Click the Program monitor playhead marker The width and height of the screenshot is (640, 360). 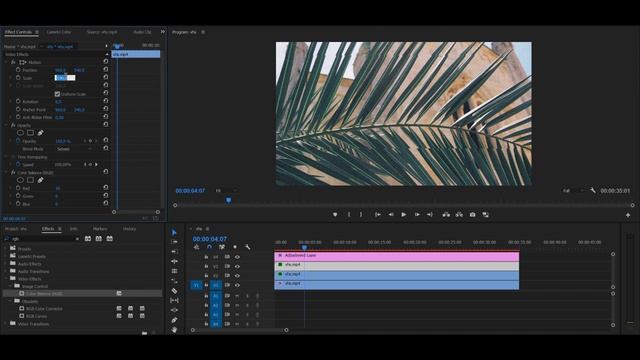[229, 200]
